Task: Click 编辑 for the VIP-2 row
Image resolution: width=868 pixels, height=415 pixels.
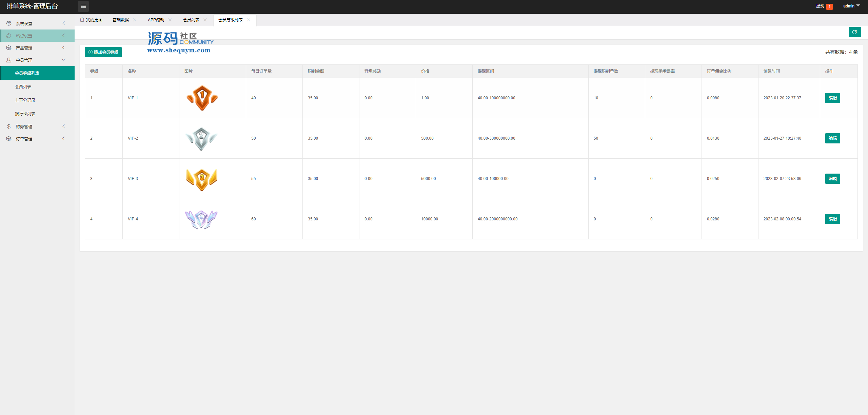Action: [x=832, y=138]
